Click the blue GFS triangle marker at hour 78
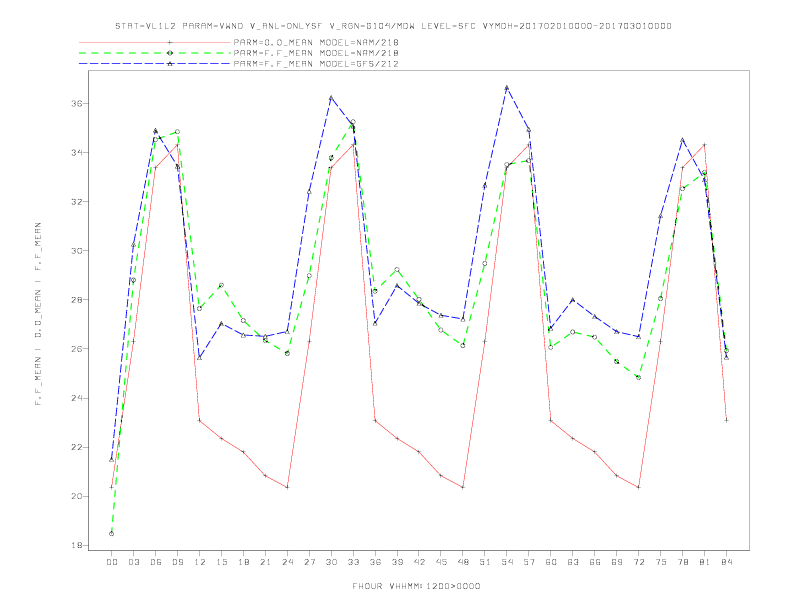The height and width of the screenshot is (612, 792). point(682,140)
